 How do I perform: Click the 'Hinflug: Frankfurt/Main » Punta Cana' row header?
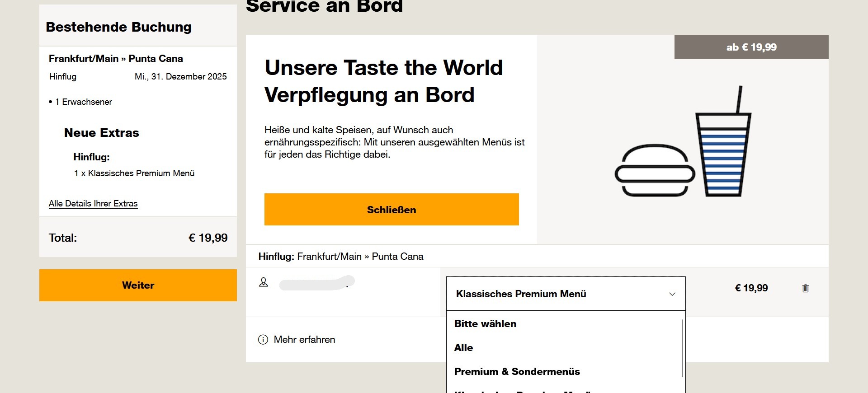click(341, 257)
